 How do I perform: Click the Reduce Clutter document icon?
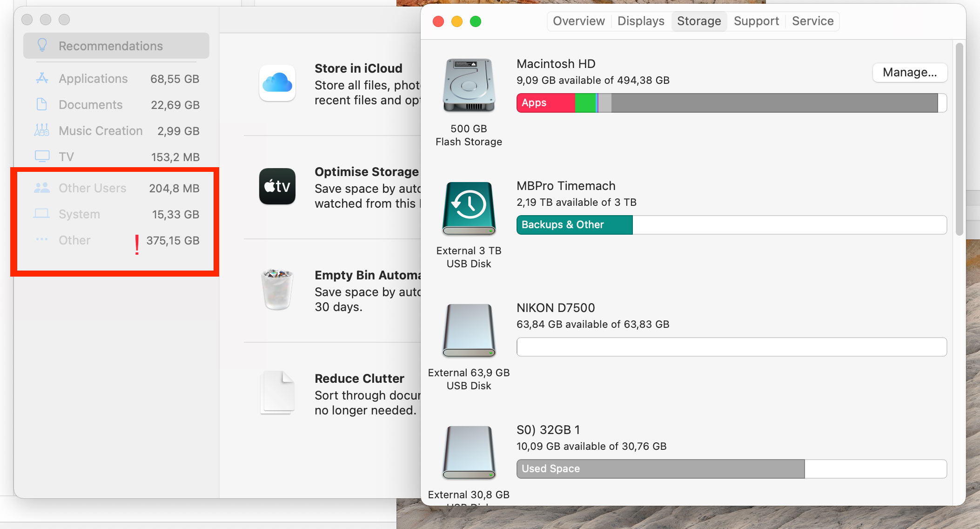(x=277, y=393)
